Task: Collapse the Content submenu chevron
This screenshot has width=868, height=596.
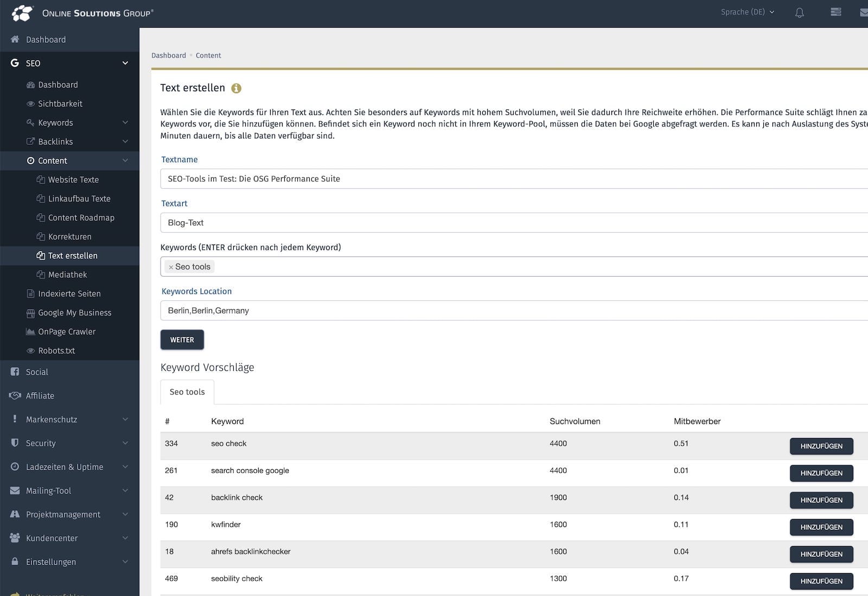Action: 125,161
